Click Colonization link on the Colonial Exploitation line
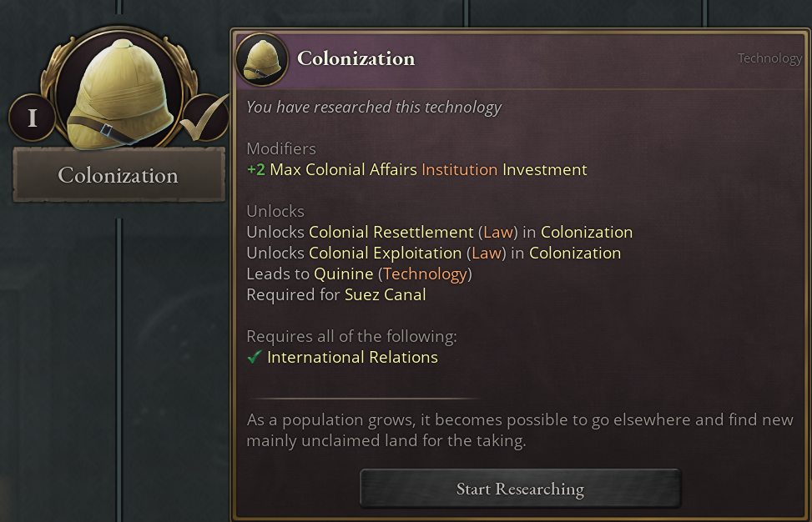The width and height of the screenshot is (812, 522). [575, 253]
